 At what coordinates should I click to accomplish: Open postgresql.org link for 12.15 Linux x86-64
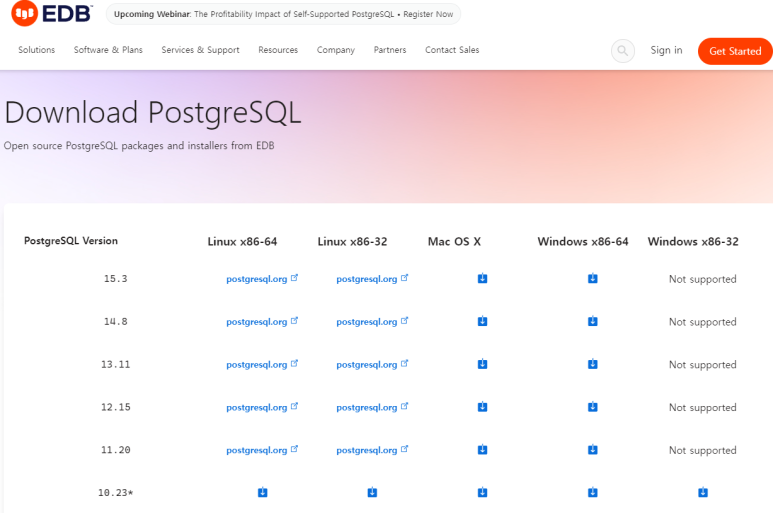(x=262, y=408)
